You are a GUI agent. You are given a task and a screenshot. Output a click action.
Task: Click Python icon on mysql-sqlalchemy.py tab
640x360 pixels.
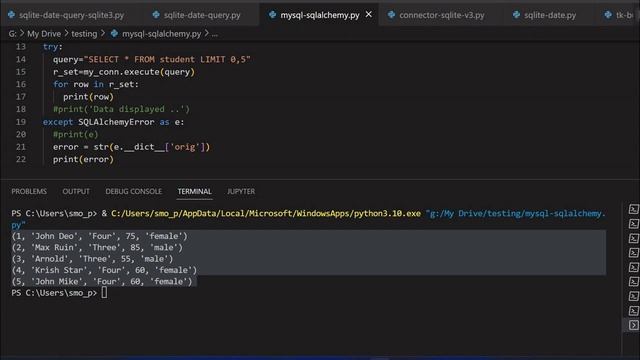(272, 15)
